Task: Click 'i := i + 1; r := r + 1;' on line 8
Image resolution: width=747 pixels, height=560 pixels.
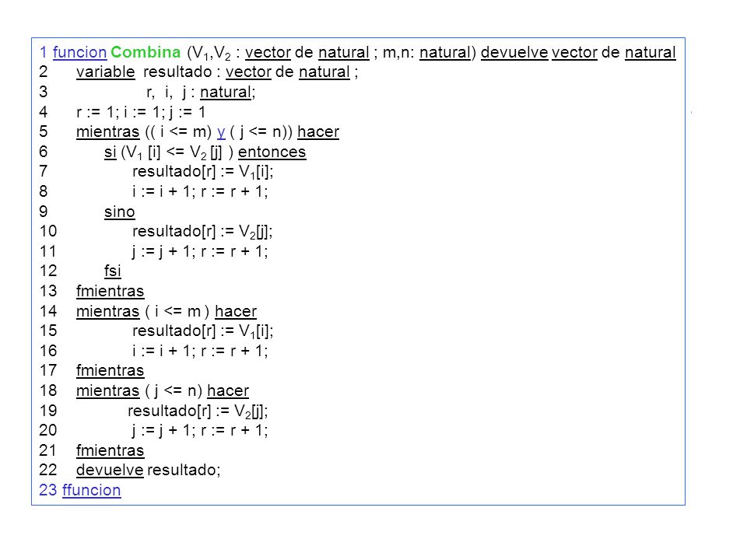Action: pos(200,191)
